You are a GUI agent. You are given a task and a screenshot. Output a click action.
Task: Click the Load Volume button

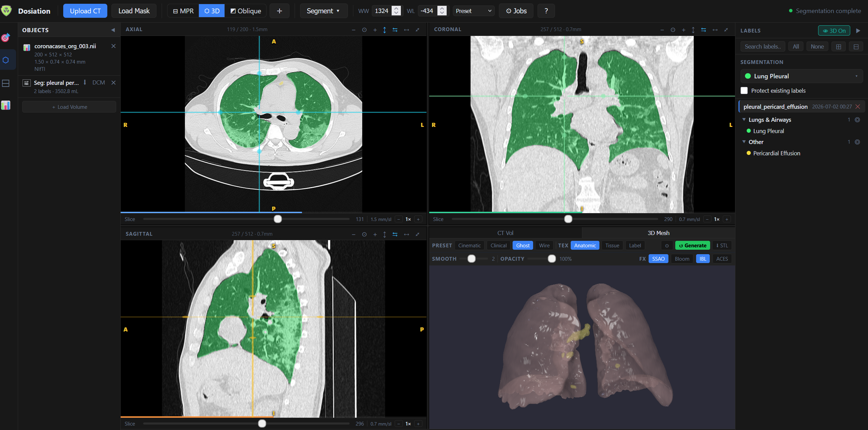click(x=69, y=107)
